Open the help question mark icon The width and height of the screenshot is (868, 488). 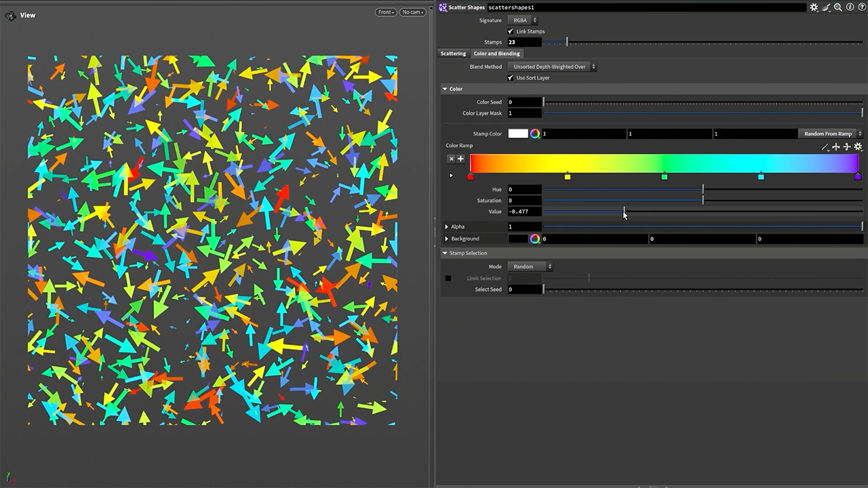862,7
